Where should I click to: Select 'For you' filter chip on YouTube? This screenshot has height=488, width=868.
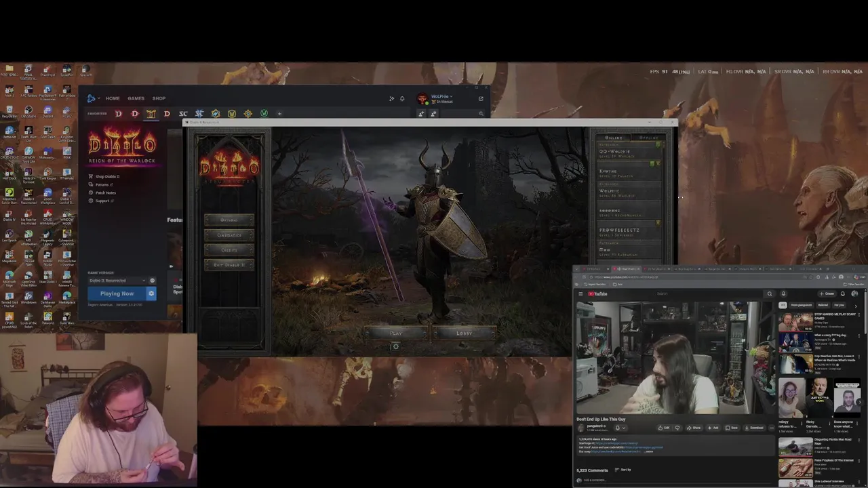(838, 305)
